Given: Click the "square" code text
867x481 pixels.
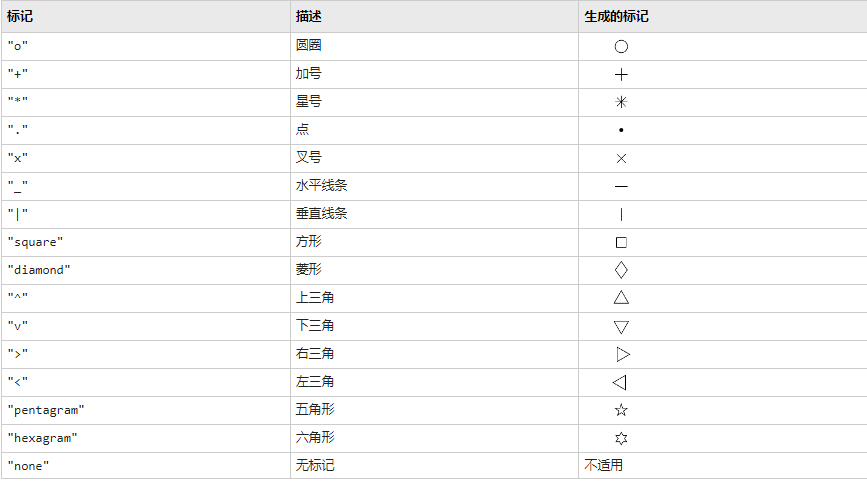Looking at the screenshot, I should click(35, 242).
